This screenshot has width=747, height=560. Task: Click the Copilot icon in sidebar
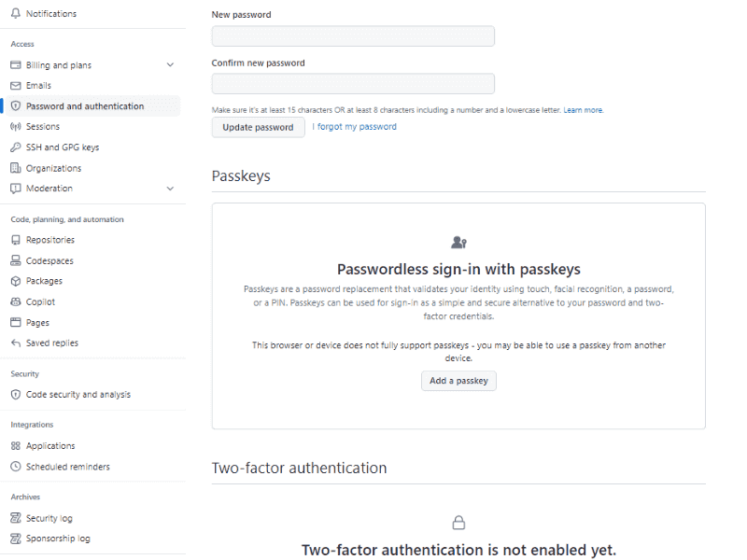click(16, 301)
